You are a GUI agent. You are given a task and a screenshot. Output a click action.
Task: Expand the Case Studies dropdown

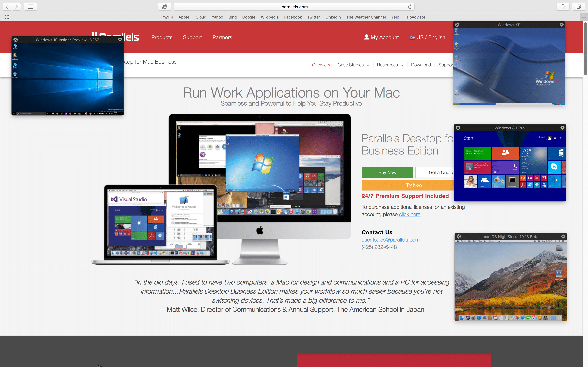[x=353, y=65]
